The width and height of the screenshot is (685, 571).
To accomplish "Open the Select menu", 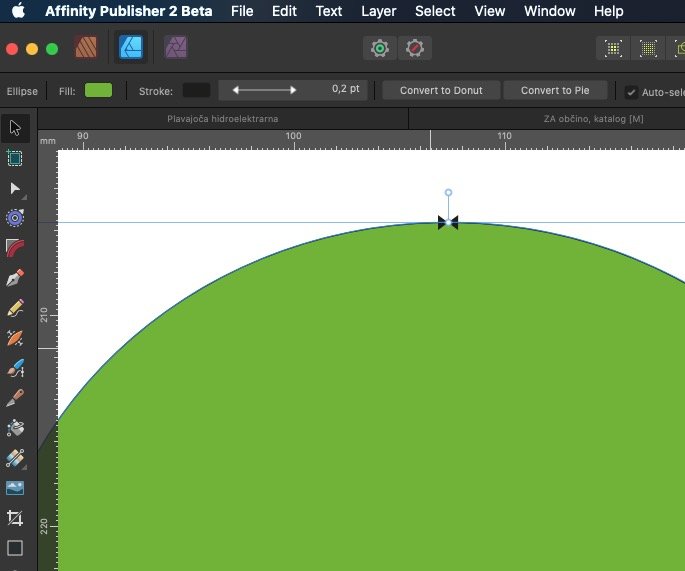I will pos(435,11).
